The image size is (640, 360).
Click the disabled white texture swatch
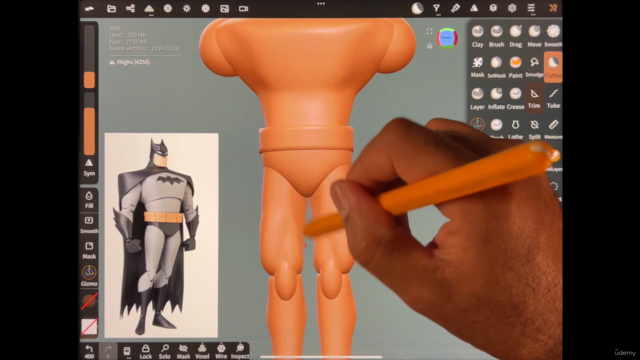pos(89,327)
